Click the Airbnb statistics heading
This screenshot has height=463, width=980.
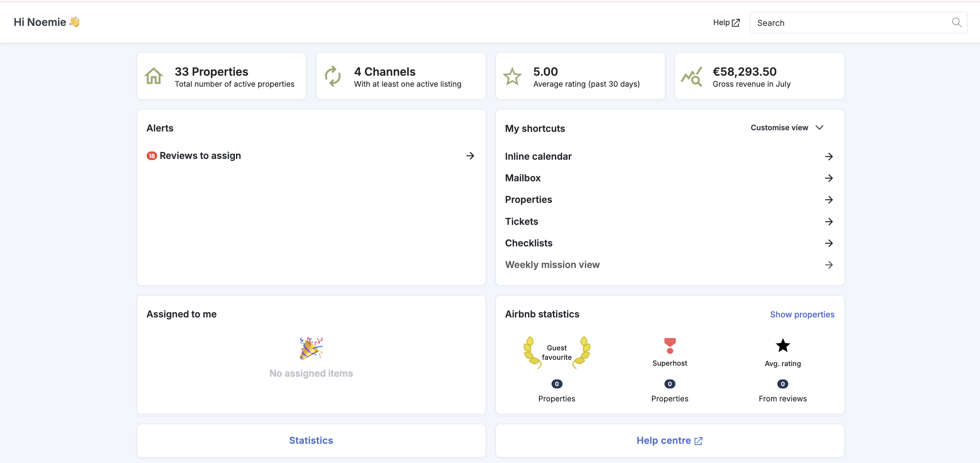coord(542,314)
